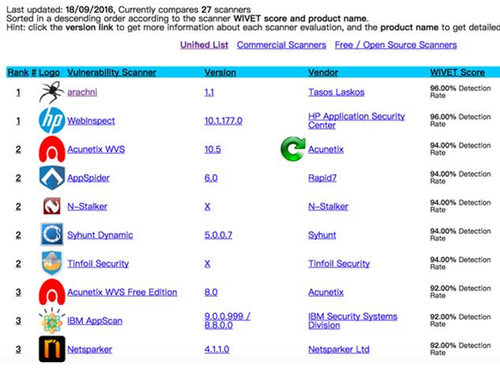This screenshot has height=369, width=500.
Task: Click the green refresh arrow icon
Action: click(x=293, y=149)
